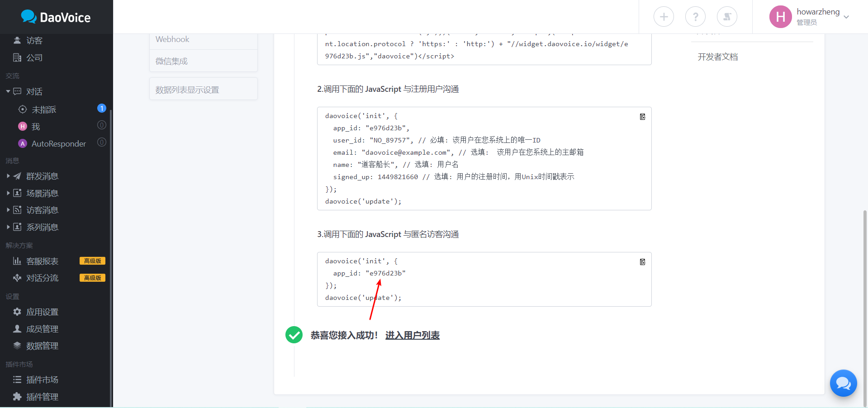The height and width of the screenshot is (408, 868).
Task: Click the 我 conversation count badge
Action: [102, 125]
